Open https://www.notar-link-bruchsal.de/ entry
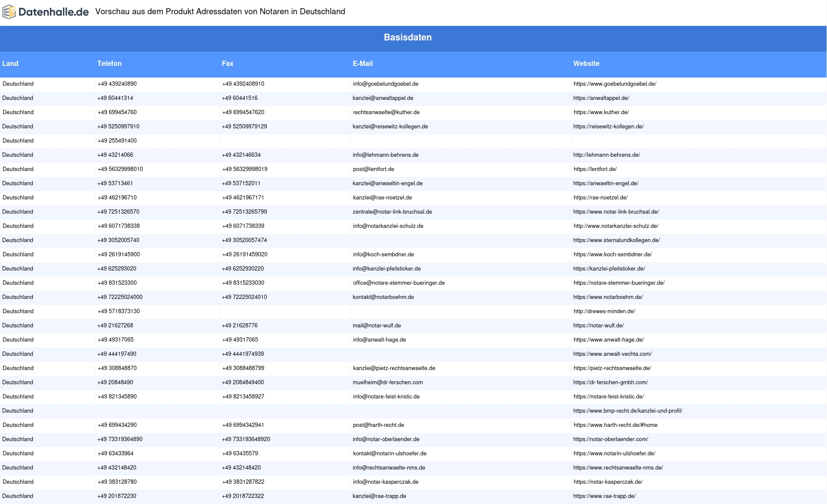The width and height of the screenshot is (827, 504). tap(616, 212)
